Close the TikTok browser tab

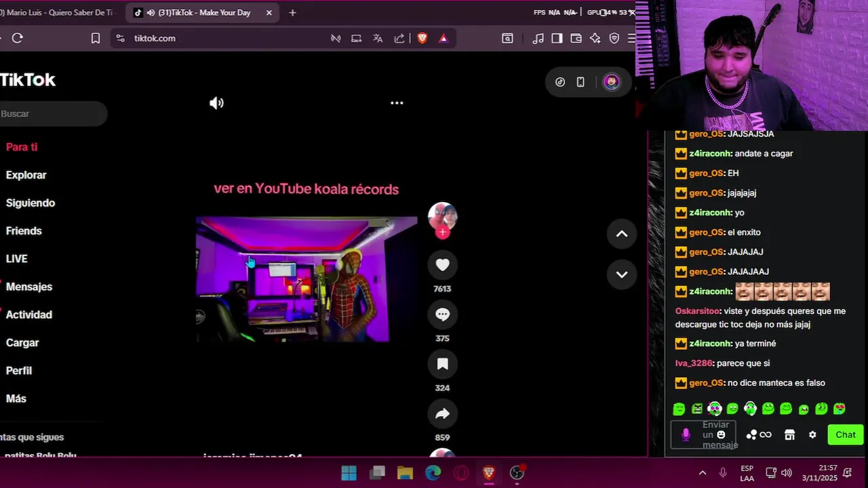tap(269, 13)
